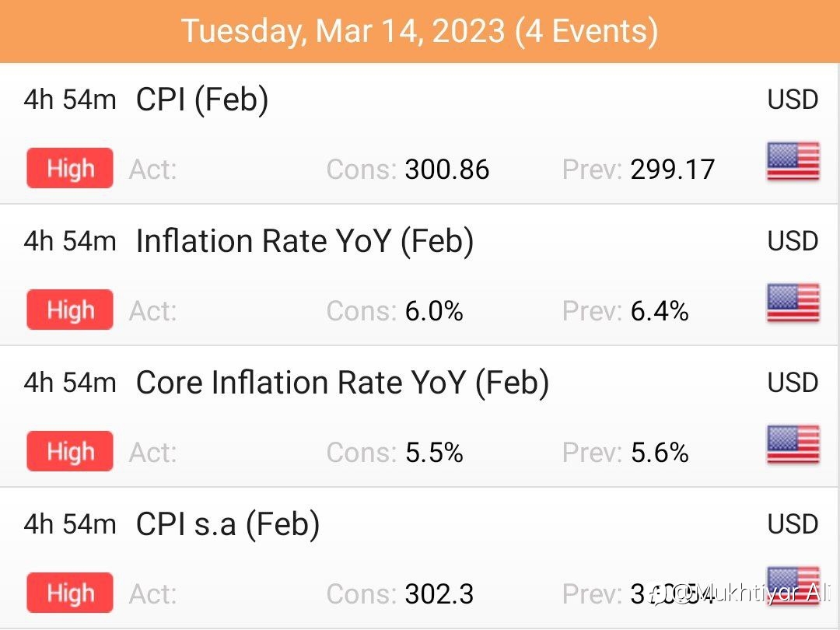The height and width of the screenshot is (630, 840).
Task: Open the CPI (Feb) event title
Action: 202,100
